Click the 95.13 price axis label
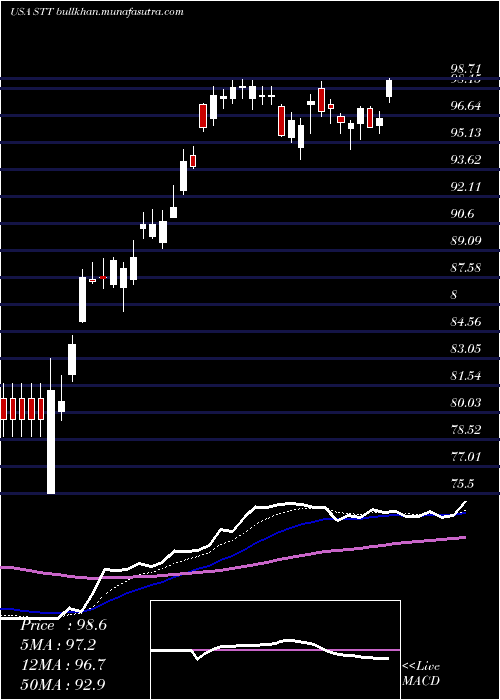Image resolution: width=500 pixels, height=700 pixels. (x=466, y=133)
